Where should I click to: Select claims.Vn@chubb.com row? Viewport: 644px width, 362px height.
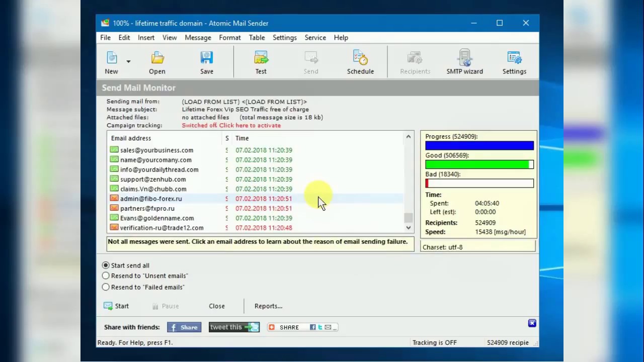click(x=256, y=189)
